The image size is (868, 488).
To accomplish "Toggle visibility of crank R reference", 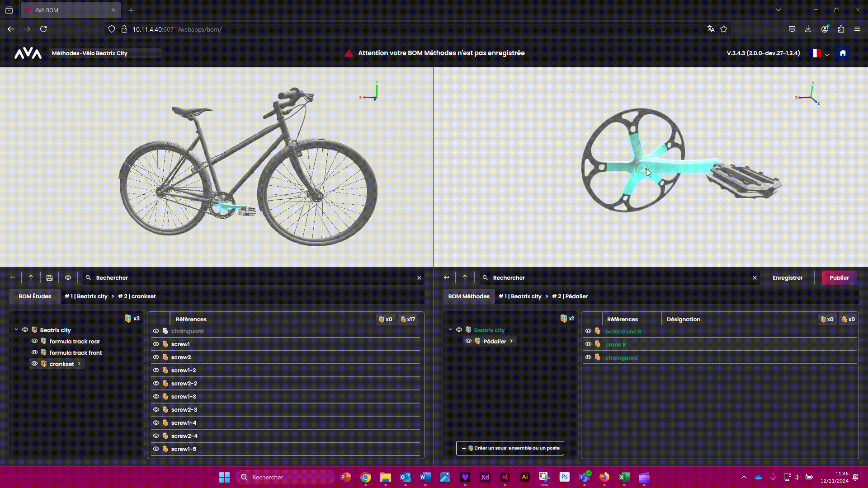I will [x=588, y=344].
